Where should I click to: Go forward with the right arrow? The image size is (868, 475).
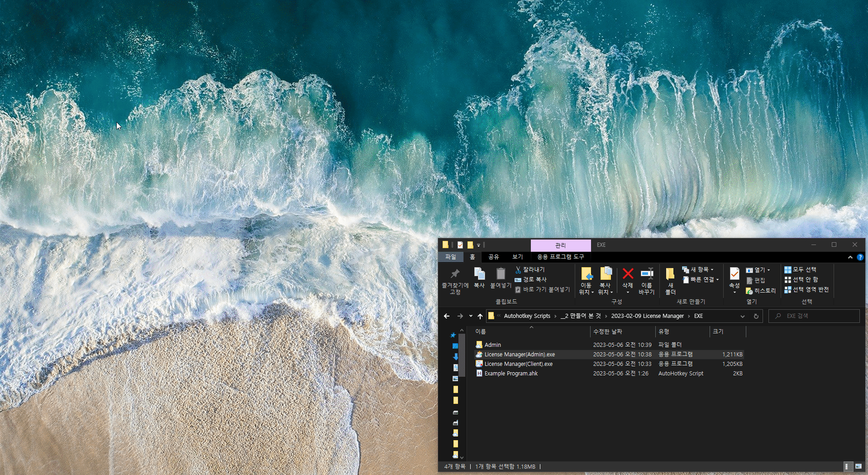(460, 316)
